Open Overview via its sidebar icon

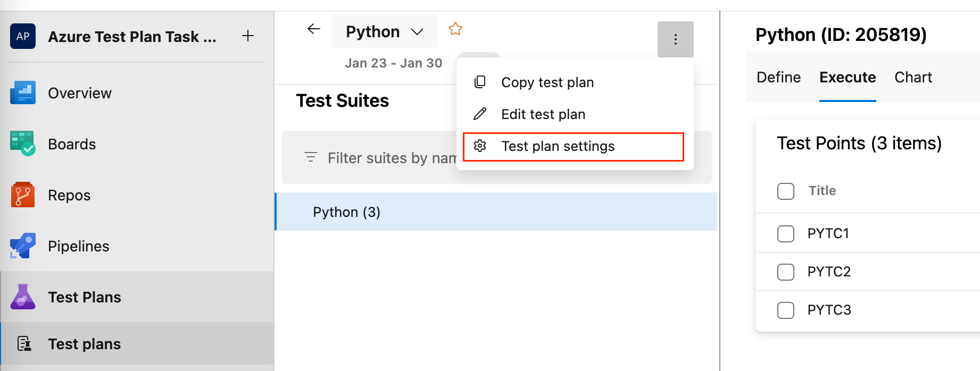pos(22,92)
